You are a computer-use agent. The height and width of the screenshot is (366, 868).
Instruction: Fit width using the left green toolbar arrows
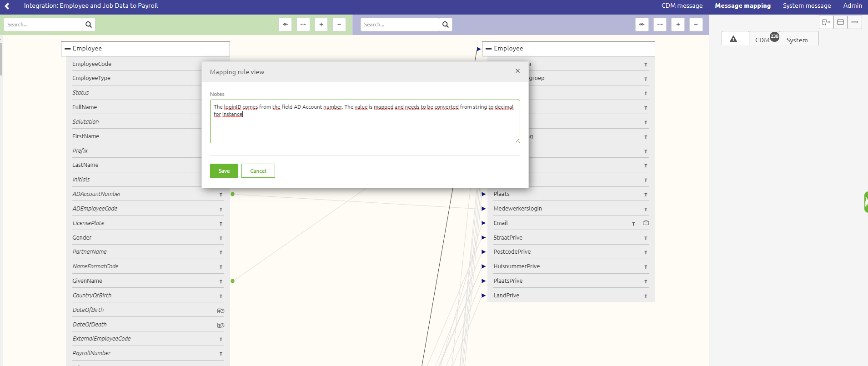[303, 25]
